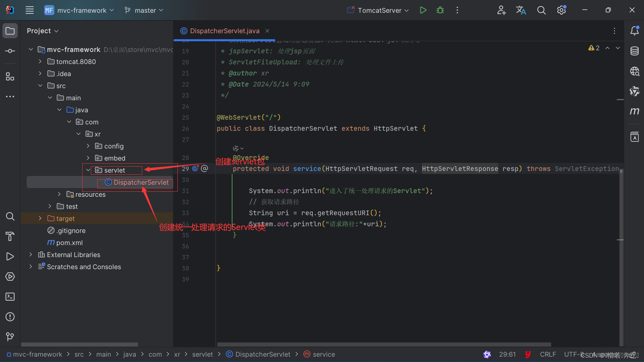644x362 pixels.
Task: Expand the target folder
Action: pyautogui.click(x=40, y=219)
